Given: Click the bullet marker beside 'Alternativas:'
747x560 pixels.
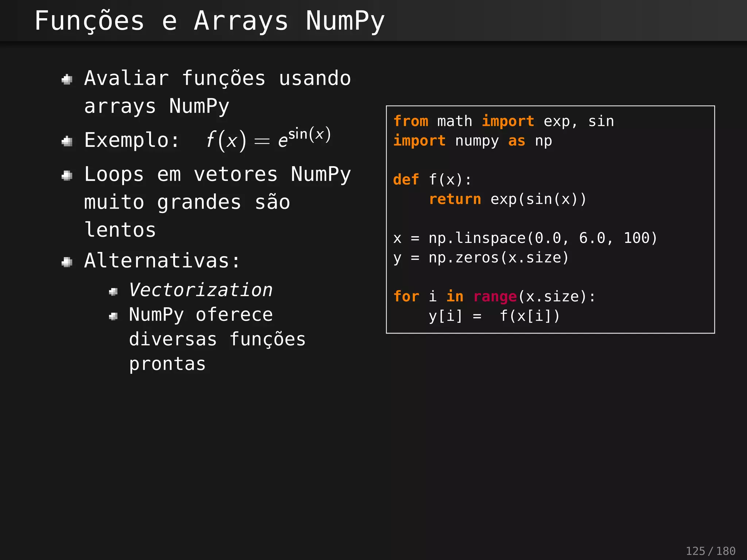Looking at the screenshot, I should [67, 262].
